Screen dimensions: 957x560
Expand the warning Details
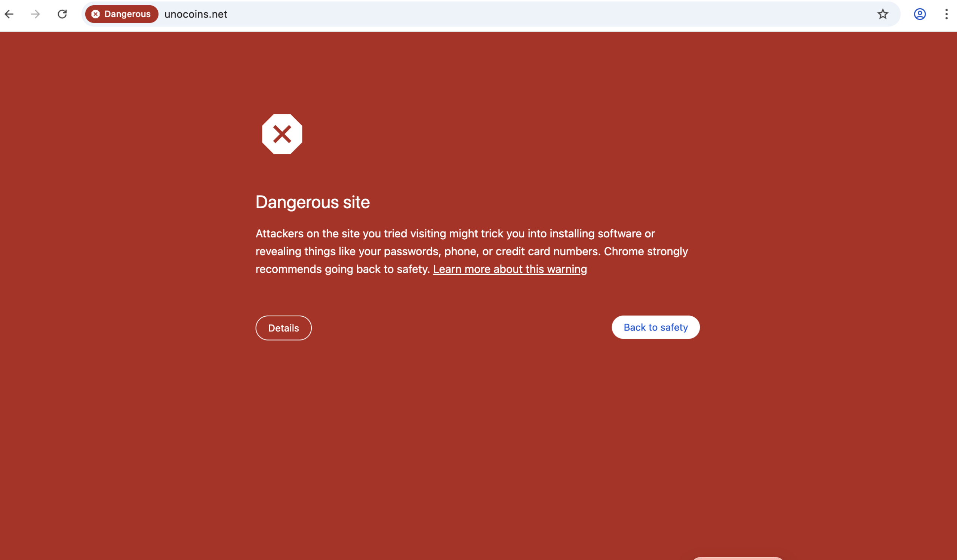click(283, 327)
